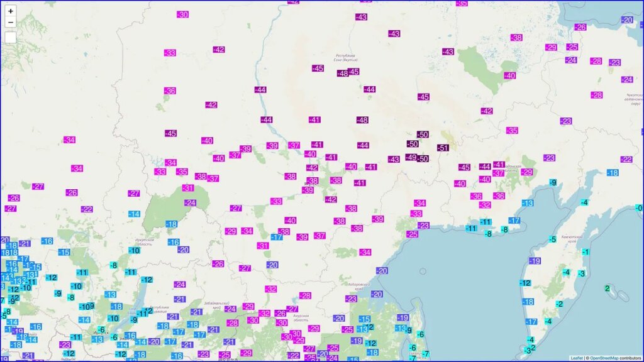Click the Республика Саха (Якутия) map label
644x362 pixels.
(x=346, y=58)
